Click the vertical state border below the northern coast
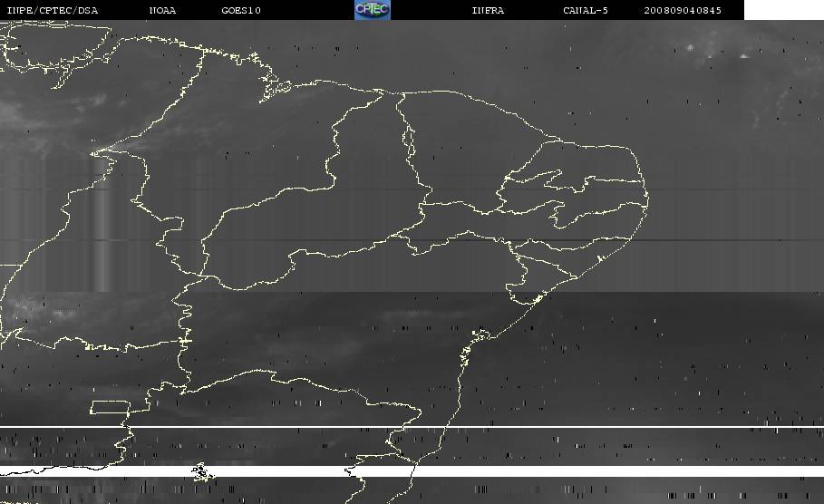This screenshot has height=504, width=824. coord(400,118)
